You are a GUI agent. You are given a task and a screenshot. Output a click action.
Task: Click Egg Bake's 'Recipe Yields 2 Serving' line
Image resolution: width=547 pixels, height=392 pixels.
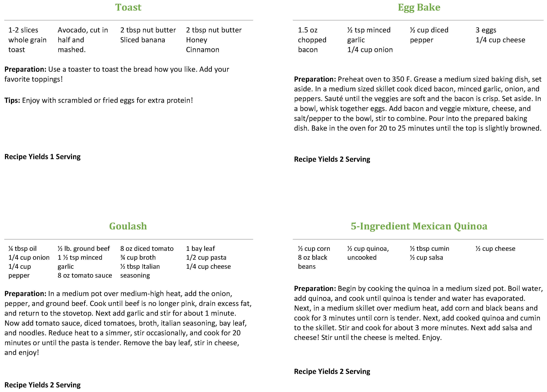[332, 159]
